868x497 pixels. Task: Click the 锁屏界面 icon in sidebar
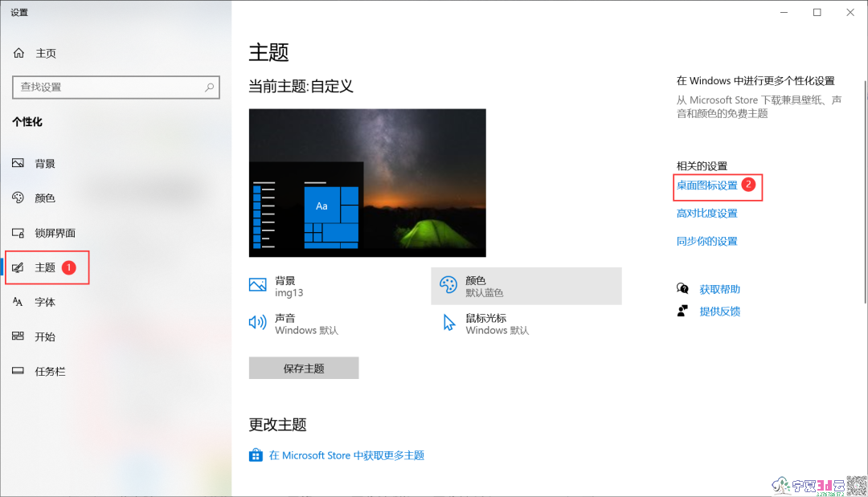tap(18, 233)
